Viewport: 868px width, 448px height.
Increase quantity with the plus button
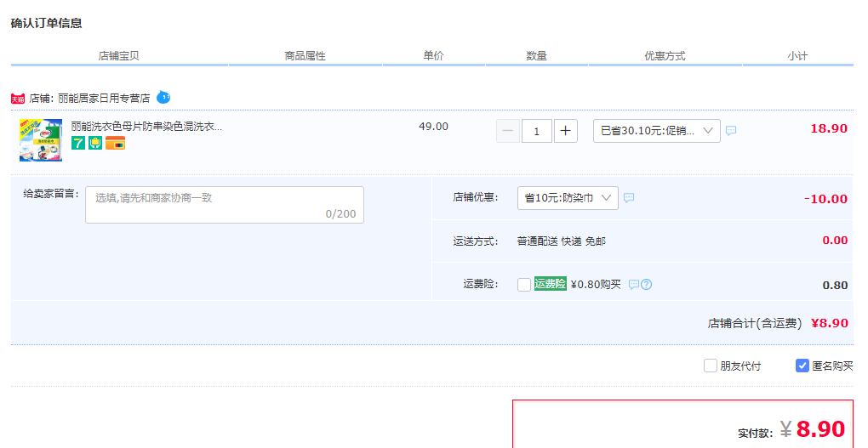pos(565,131)
